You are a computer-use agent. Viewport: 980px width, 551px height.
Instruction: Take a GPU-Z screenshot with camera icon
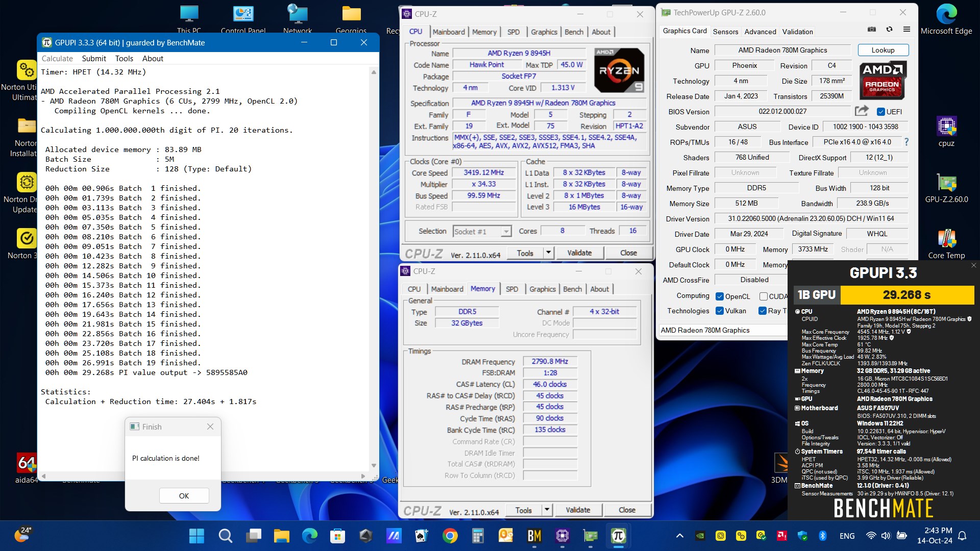coord(872,30)
